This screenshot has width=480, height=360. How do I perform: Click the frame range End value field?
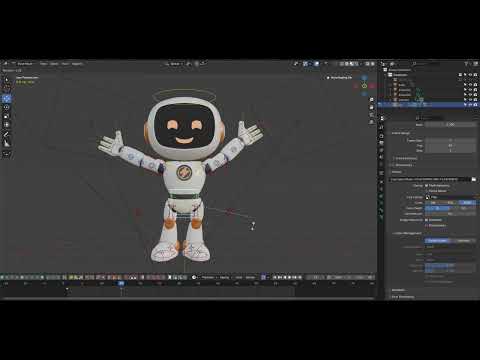point(450,145)
